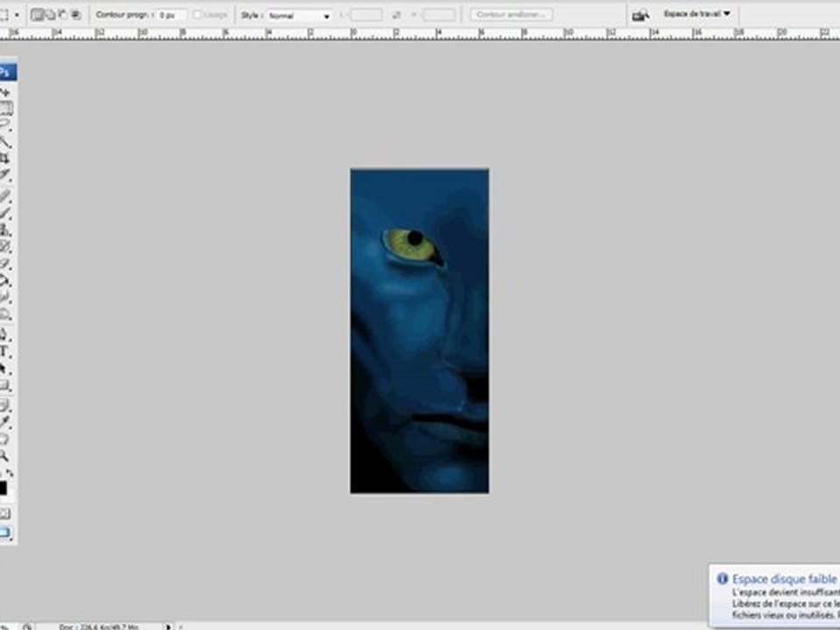Viewport: 840px width, 630px height.
Task: Select the Slice tool
Action: [x=5, y=175]
